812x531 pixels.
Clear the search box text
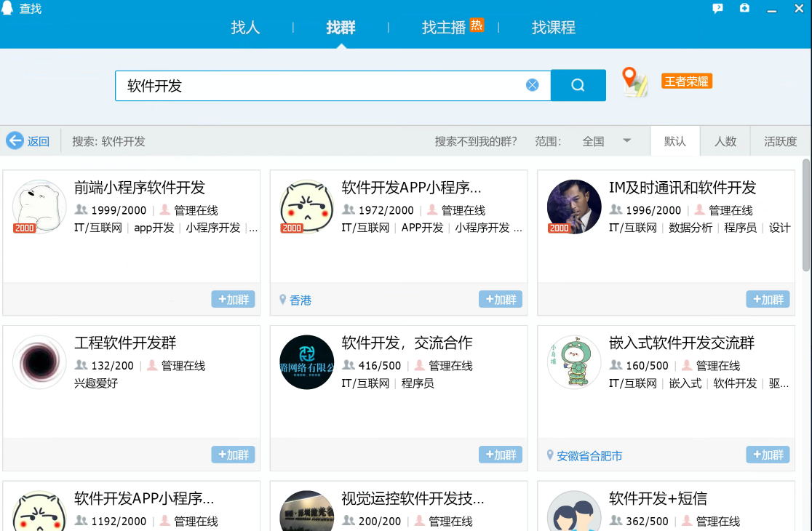point(533,85)
